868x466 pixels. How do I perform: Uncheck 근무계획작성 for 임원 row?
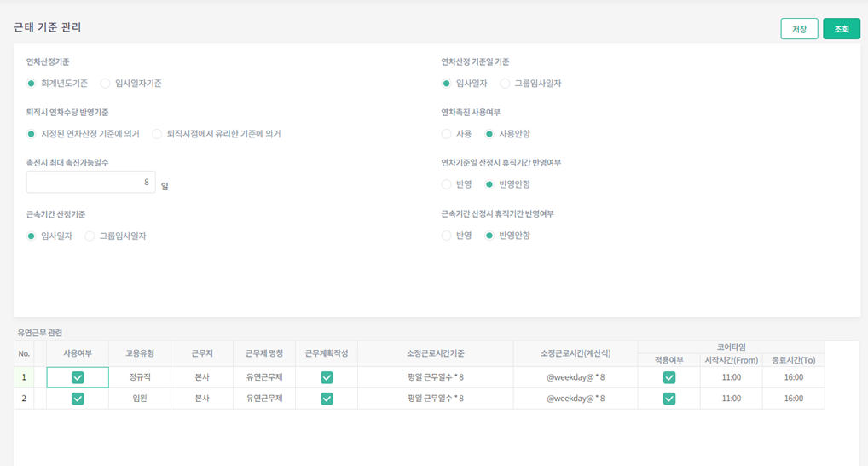coord(327,399)
